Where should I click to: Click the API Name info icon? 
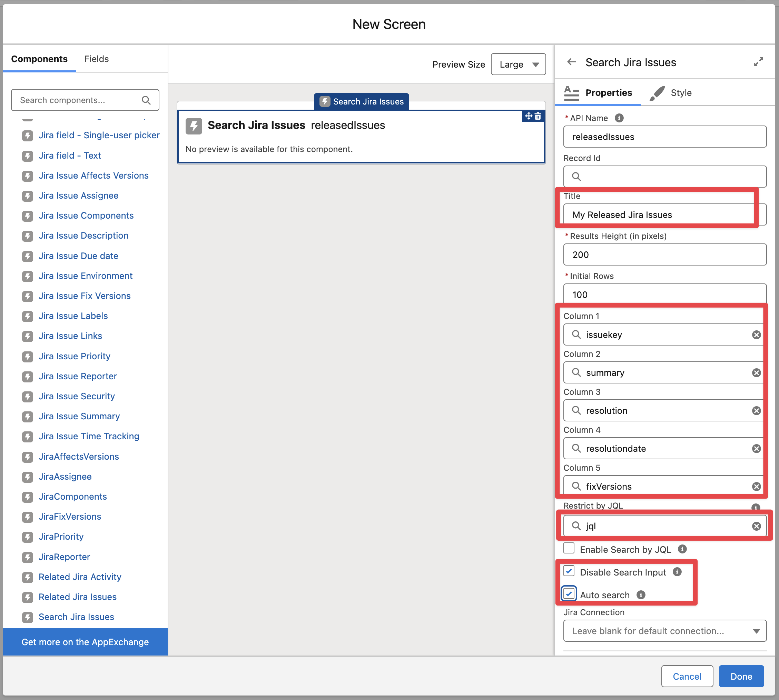[x=619, y=118]
